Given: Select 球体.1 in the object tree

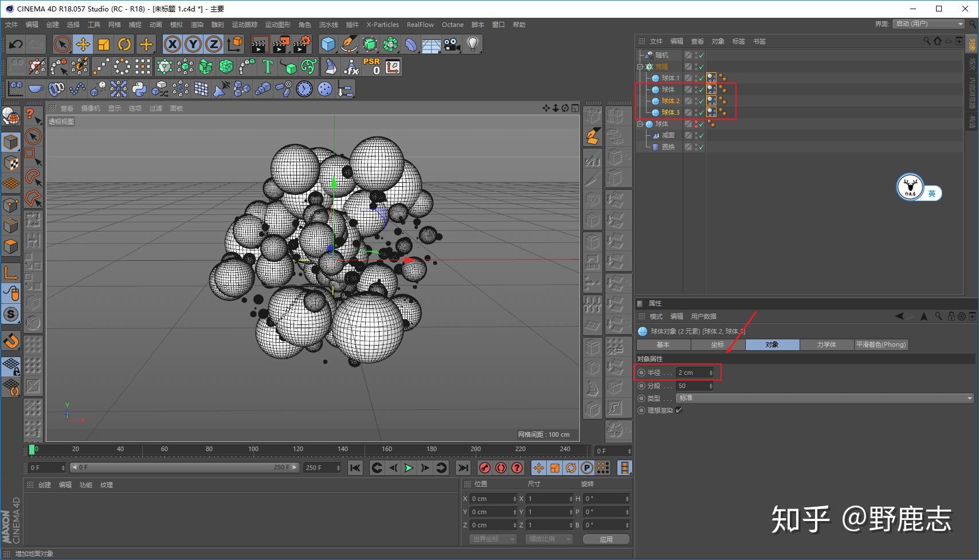Looking at the screenshot, I should [670, 78].
